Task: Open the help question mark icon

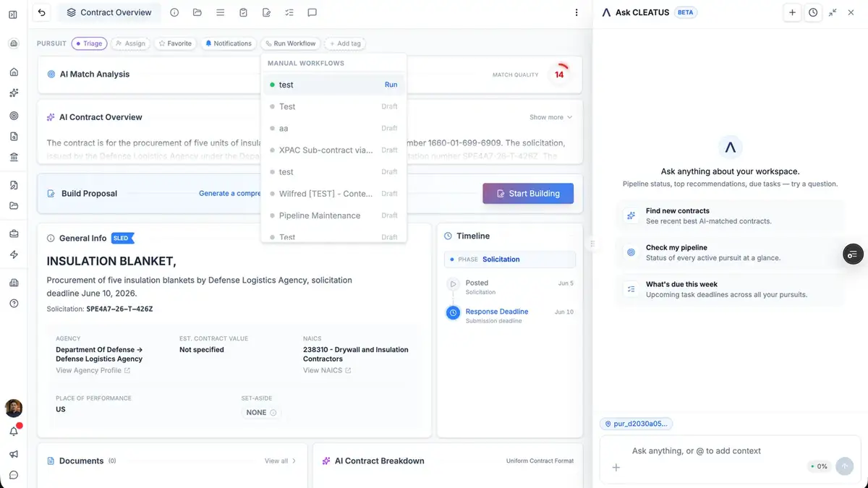Action: coord(14,304)
